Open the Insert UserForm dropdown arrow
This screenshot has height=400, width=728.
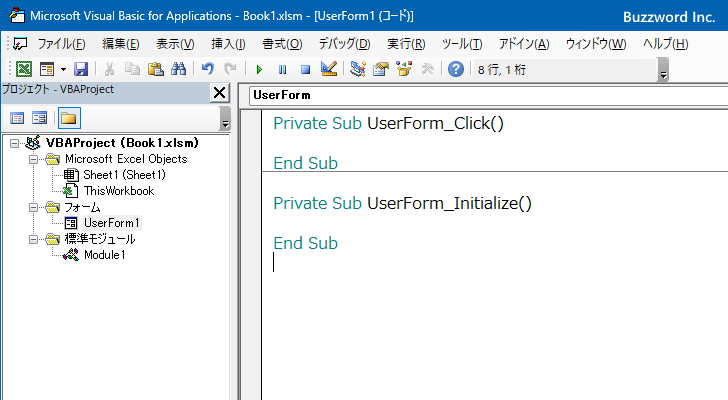click(64, 70)
